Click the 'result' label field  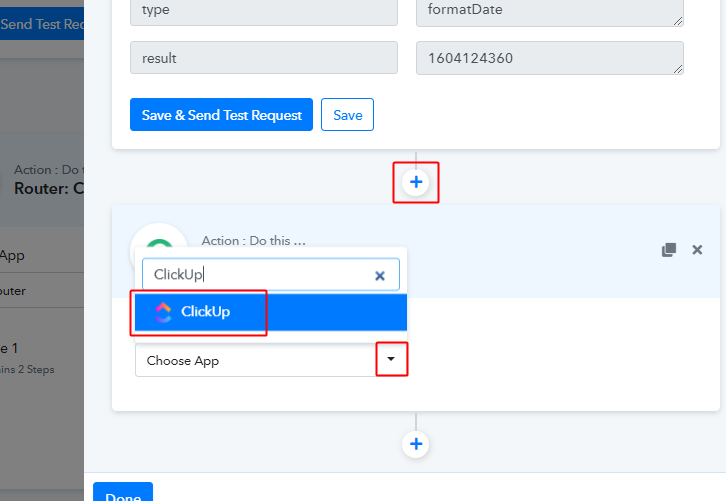(263, 58)
